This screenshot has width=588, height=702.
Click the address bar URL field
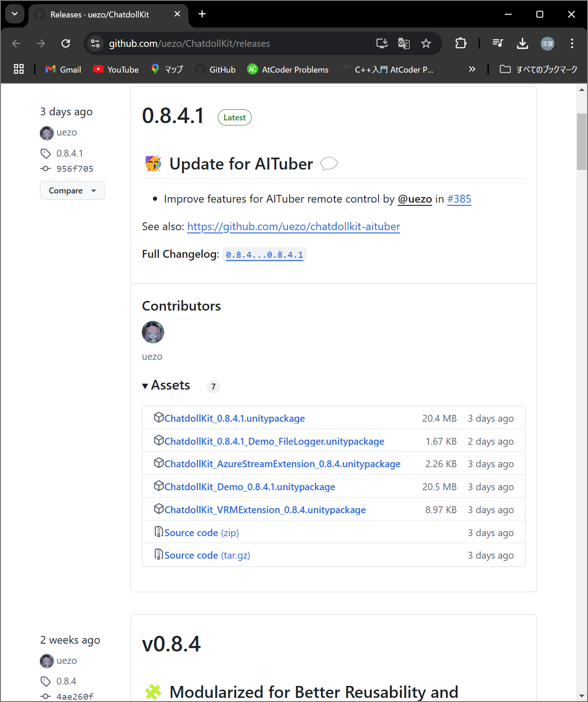pyautogui.click(x=230, y=44)
